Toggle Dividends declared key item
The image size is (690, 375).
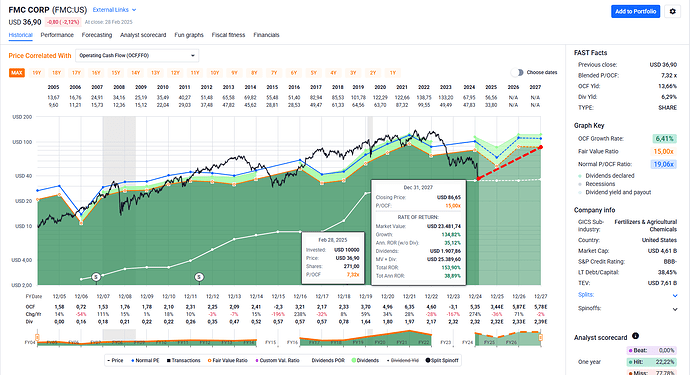[606, 176]
